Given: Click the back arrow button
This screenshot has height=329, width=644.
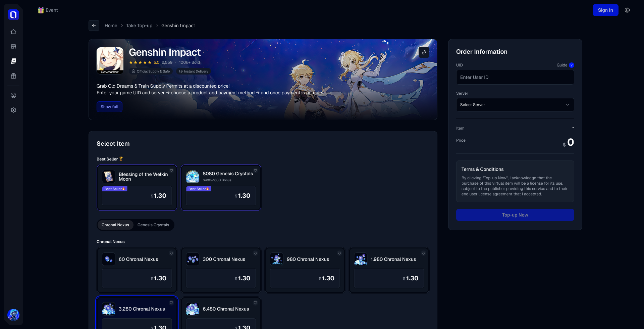Looking at the screenshot, I should click(94, 26).
